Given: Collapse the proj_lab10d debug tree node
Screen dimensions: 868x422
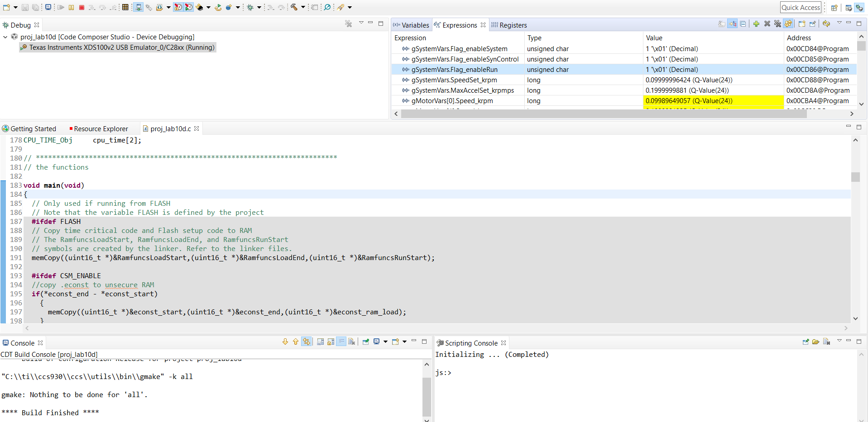Looking at the screenshot, I should click(5, 37).
